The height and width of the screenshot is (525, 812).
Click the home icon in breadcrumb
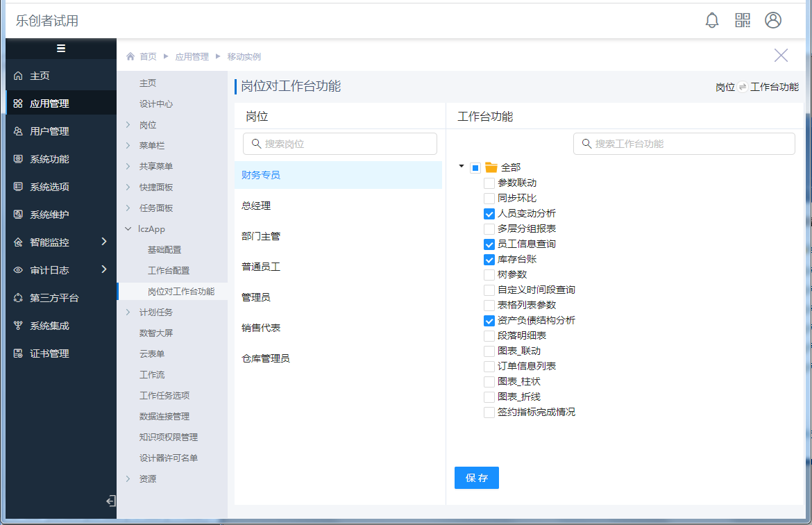[130, 56]
